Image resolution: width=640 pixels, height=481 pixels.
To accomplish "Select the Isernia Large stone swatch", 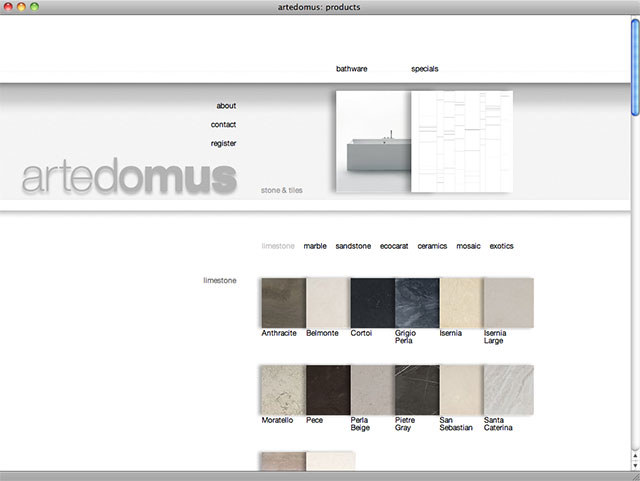I will pyautogui.click(x=509, y=303).
